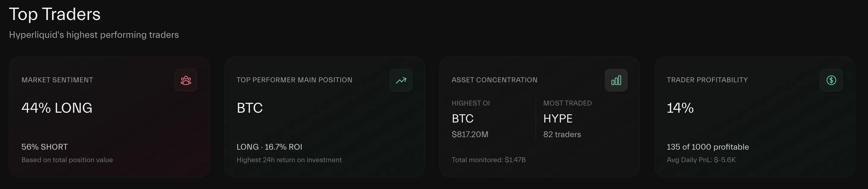
Task: Click the Total monitored: $1.47B text
Action: [x=489, y=160]
